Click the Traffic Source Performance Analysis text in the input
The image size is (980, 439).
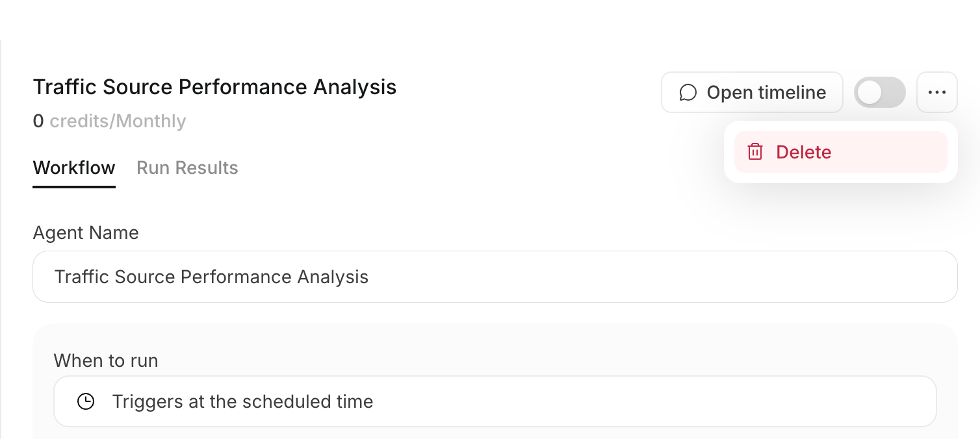coord(211,277)
